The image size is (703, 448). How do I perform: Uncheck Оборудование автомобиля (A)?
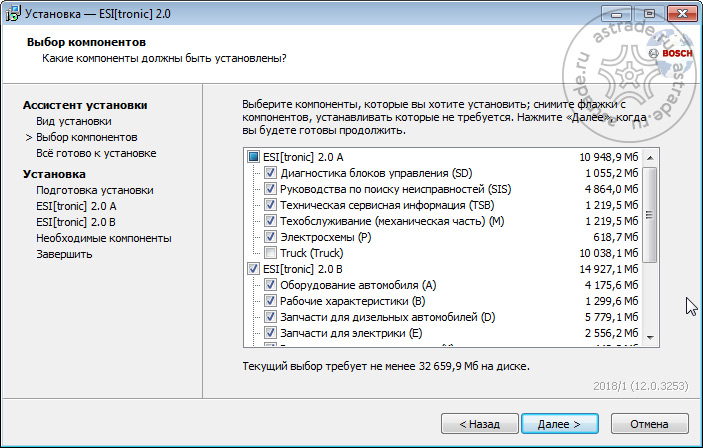tap(270, 285)
